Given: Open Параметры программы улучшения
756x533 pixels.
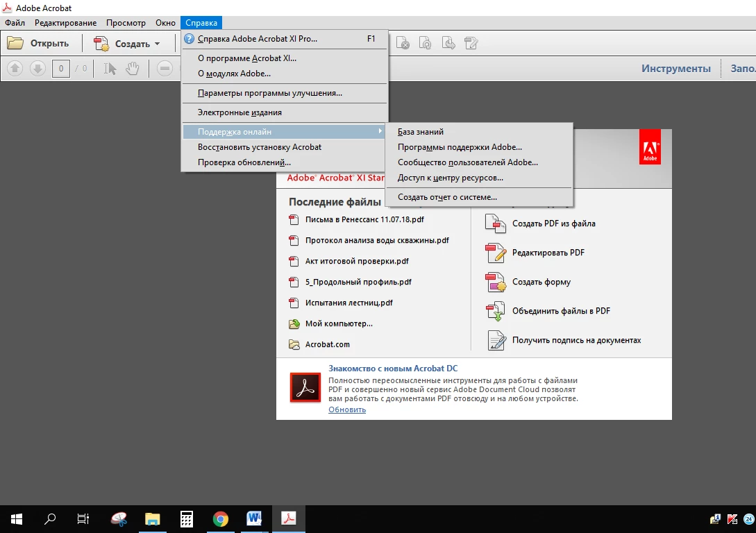Looking at the screenshot, I should (285, 93).
